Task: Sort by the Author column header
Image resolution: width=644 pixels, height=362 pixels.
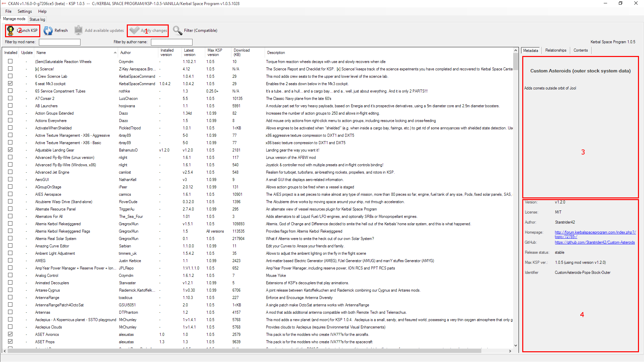Action: click(138, 53)
